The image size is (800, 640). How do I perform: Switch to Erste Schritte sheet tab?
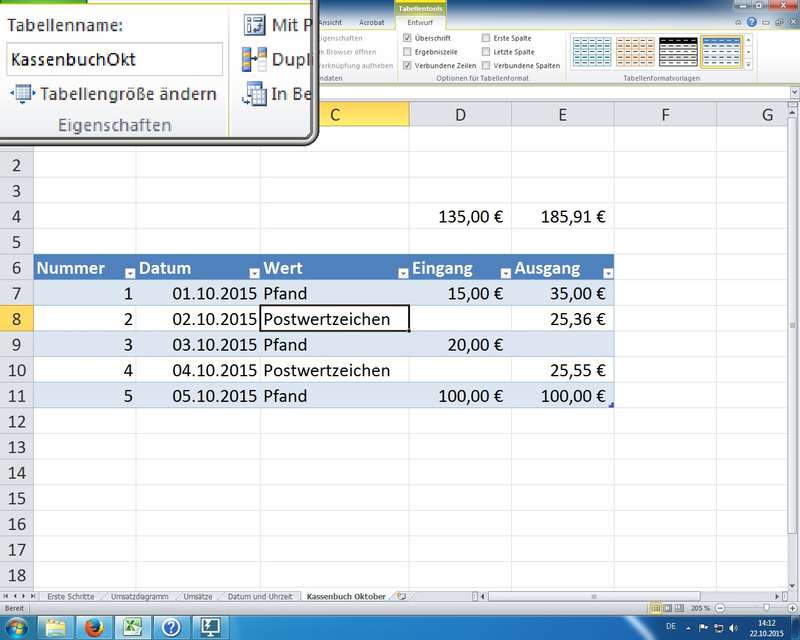(x=71, y=596)
